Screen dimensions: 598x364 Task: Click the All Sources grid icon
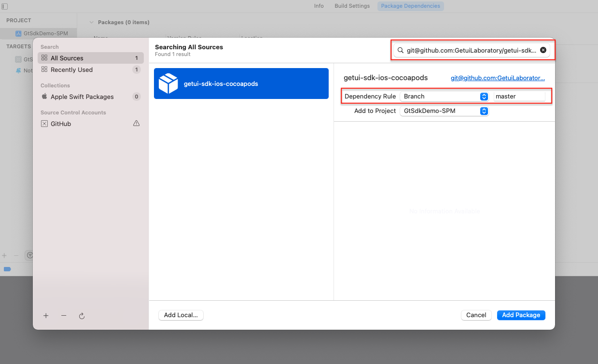coord(44,58)
